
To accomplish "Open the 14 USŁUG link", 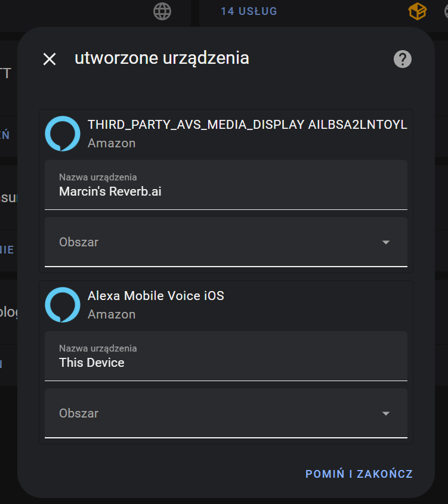I will [249, 11].
